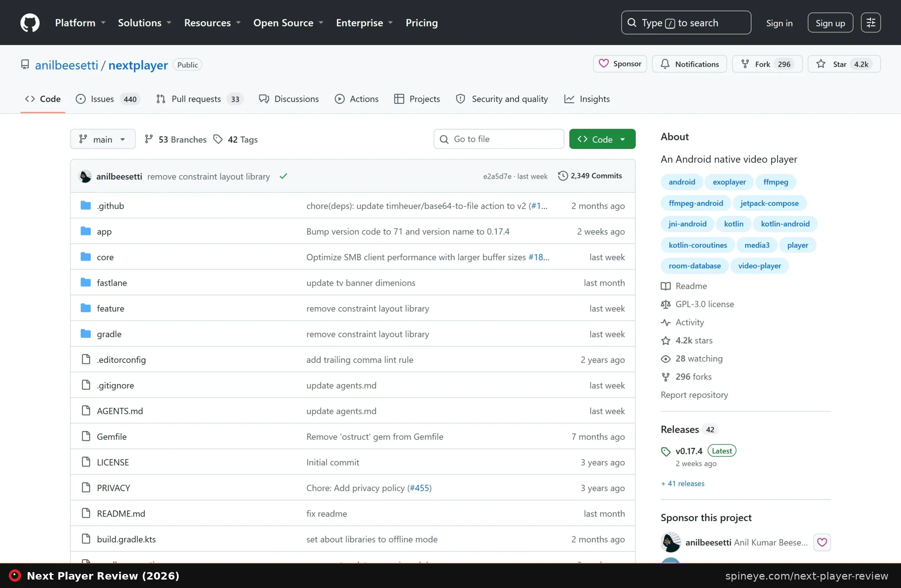Expand the Solutions menu

[x=145, y=23]
